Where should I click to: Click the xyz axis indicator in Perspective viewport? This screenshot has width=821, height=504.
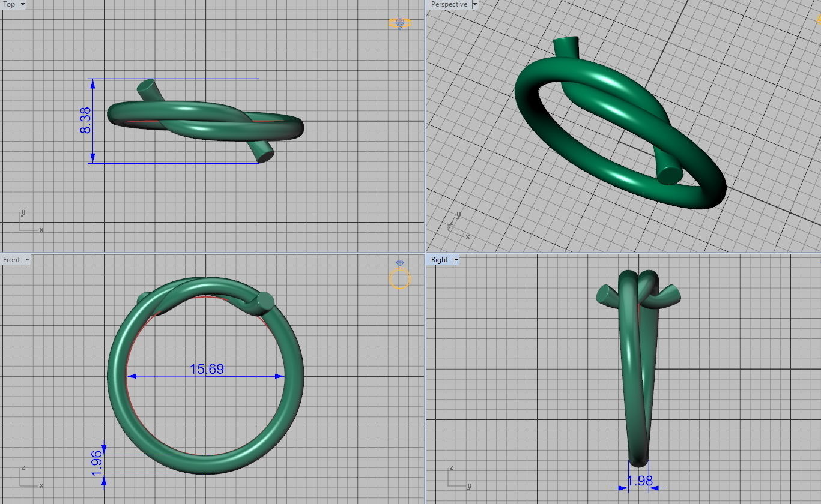pos(459,225)
